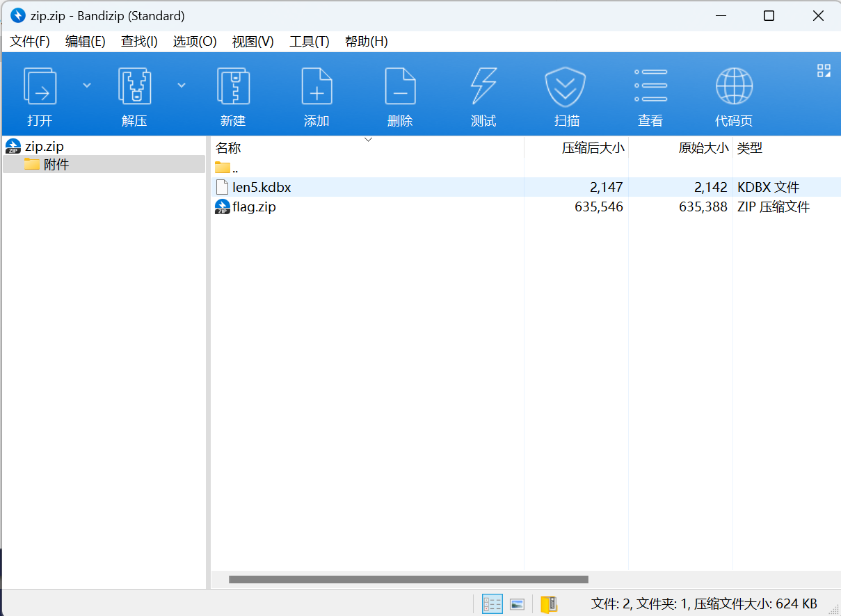The image size is (841, 616).
Task: Click the 2,142 original size value
Action: click(710, 187)
